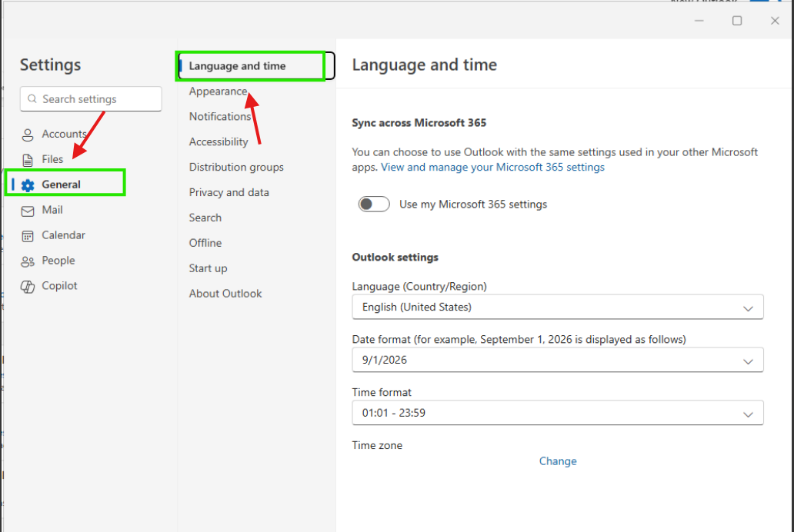The image size is (794, 532).
Task: Maximize the Settings window
Action: point(737,20)
